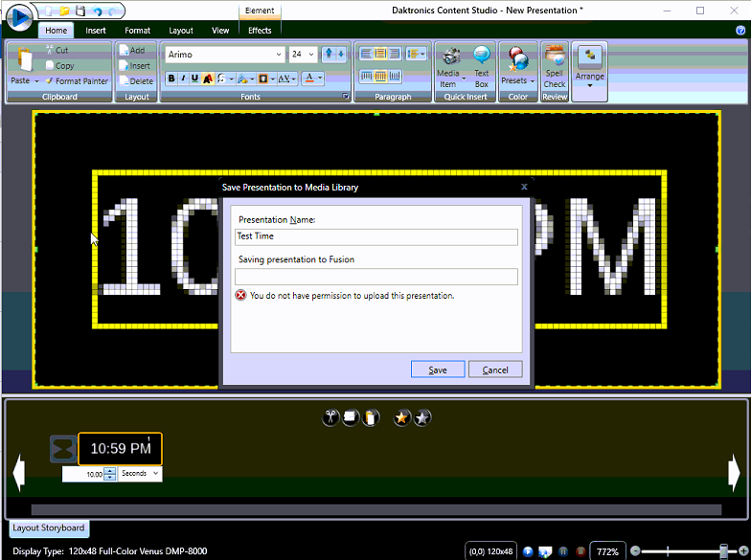Image resolution: width=751 pixels, height=560 pixels.
Task: Activate the Format Painter tool
Action: pyautogui.click(x=77, y=80)
